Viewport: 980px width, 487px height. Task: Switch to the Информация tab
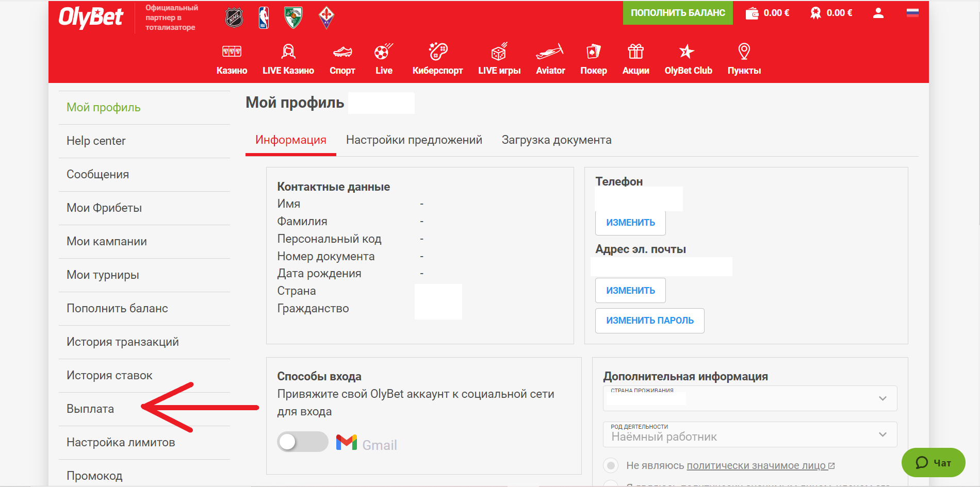(291, 140)
